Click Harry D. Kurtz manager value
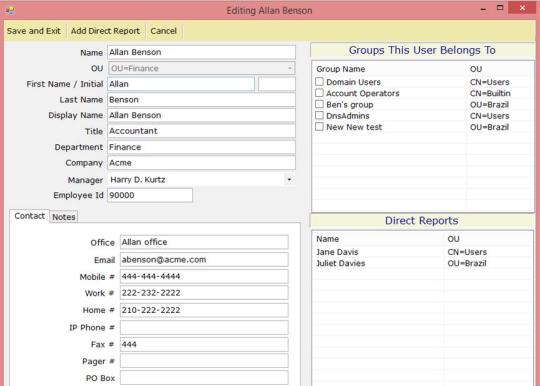 click(138, 180)
